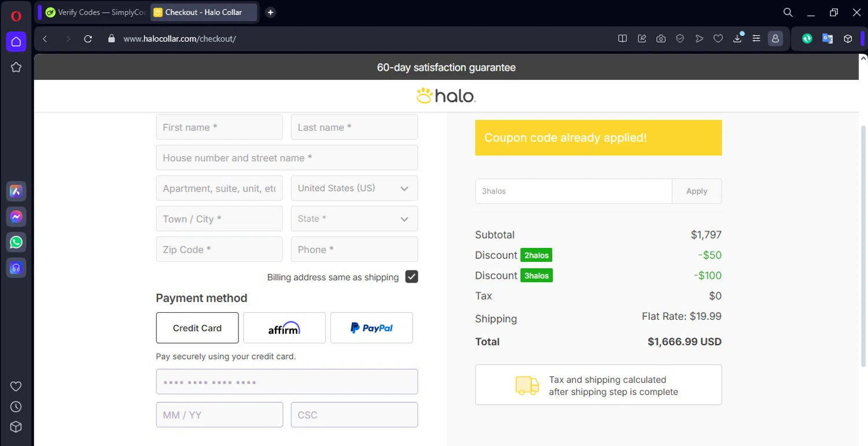Open the ad blocker shield icon
Screen dimensions: 868x446
click(680, 39)
